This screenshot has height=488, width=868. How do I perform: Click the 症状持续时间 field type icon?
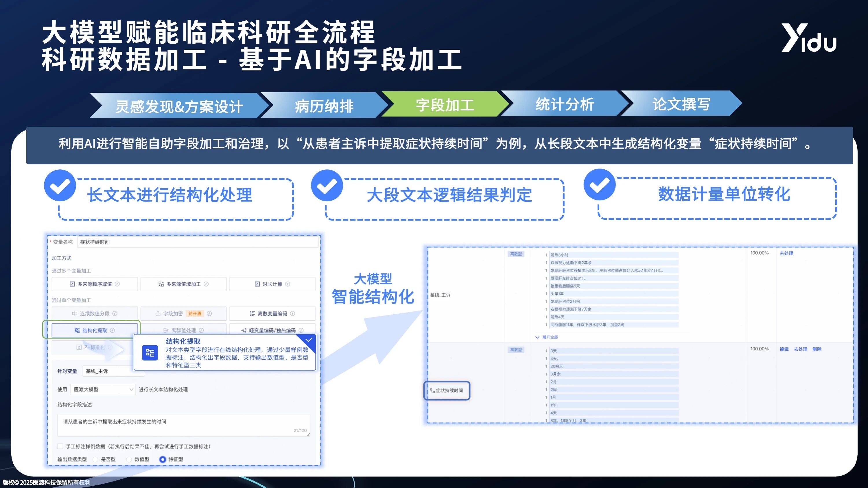432,390
